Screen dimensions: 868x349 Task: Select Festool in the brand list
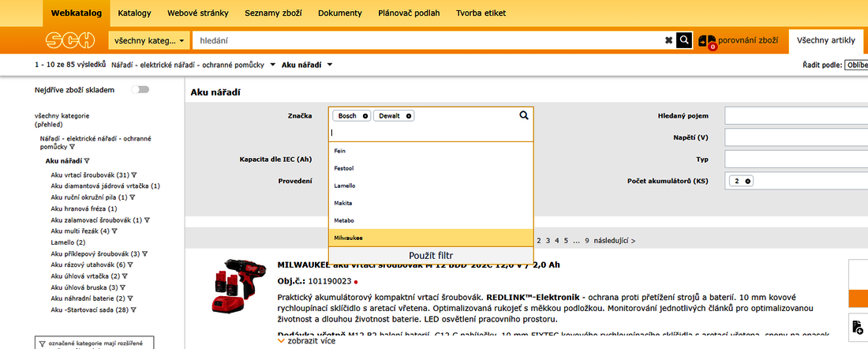tap(431, 168)
